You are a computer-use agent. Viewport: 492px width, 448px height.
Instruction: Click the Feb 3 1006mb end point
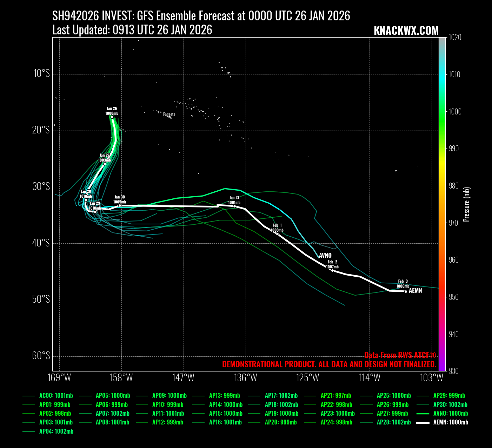406,291
